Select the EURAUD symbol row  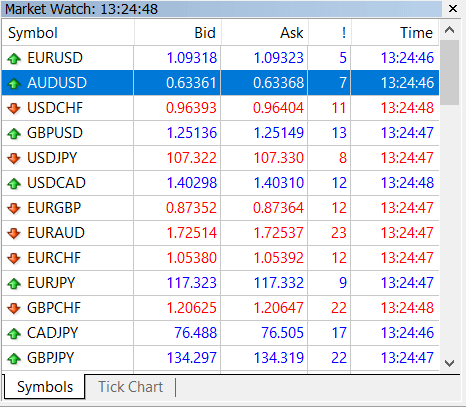tap(220, 233)
